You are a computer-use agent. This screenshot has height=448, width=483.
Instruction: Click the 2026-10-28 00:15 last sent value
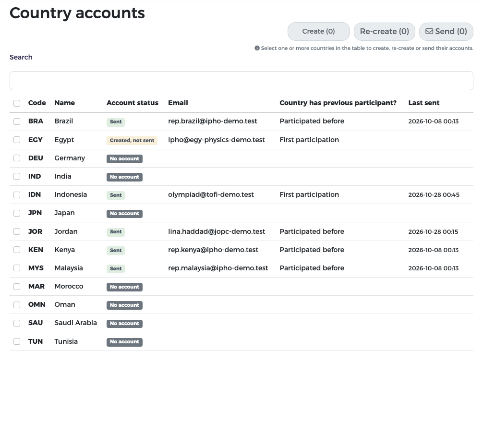point(433,232)
